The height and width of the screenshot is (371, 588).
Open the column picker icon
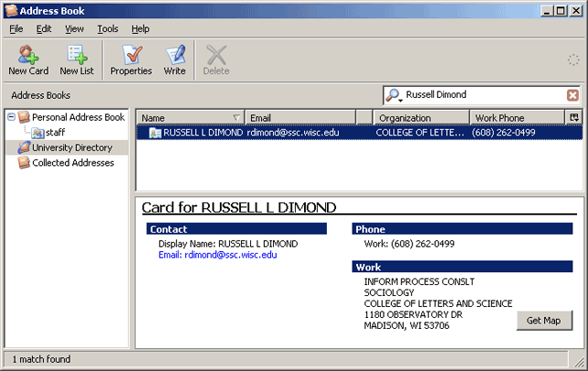point(574,118)
